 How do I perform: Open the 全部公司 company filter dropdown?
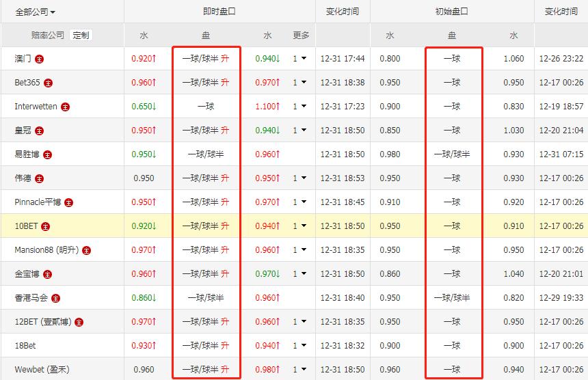pos(36,12)
